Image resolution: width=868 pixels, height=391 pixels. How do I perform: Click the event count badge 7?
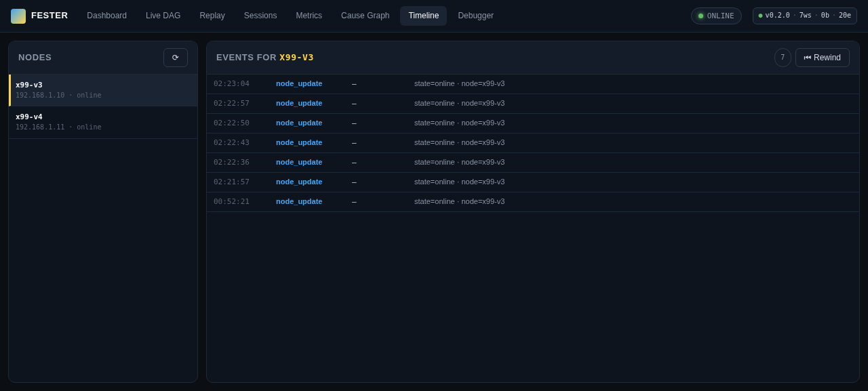(783, 58)
